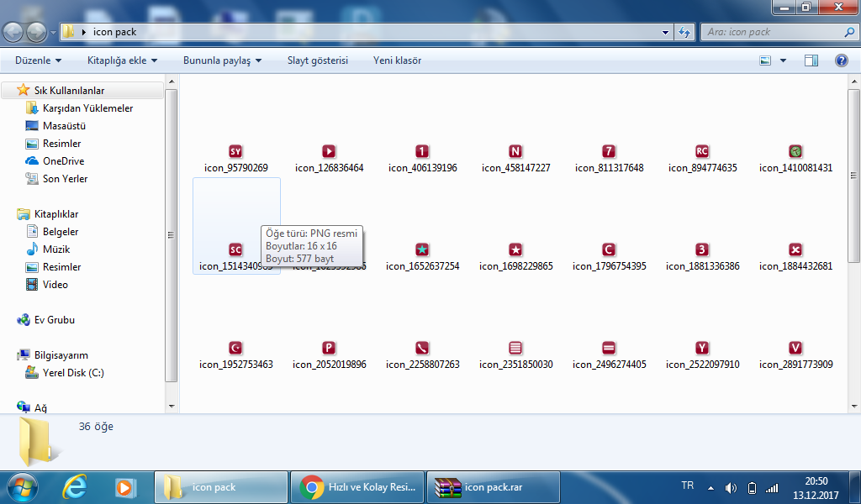Select the icon_1796754395 C file
Image resolution: width=861 pixels, height=504 pixels.
point(609,257)
